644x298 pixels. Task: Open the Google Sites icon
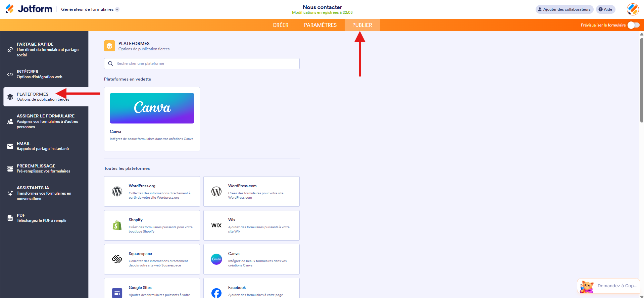[x=117, y=293]
